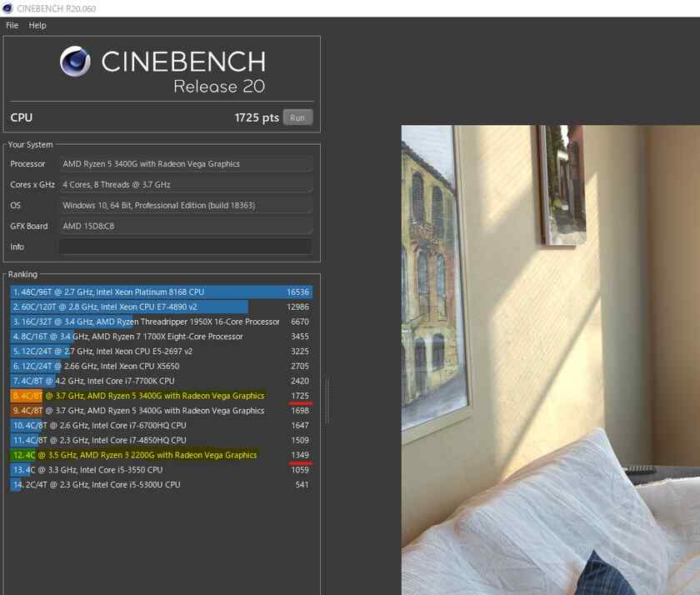Open the File menu
700x595 pixels.
12,25
